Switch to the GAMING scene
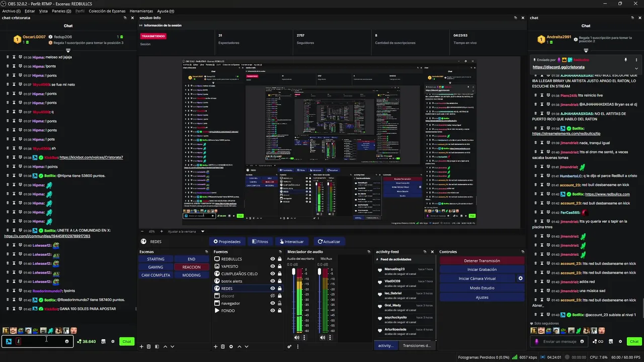 (x=155, y=267)
